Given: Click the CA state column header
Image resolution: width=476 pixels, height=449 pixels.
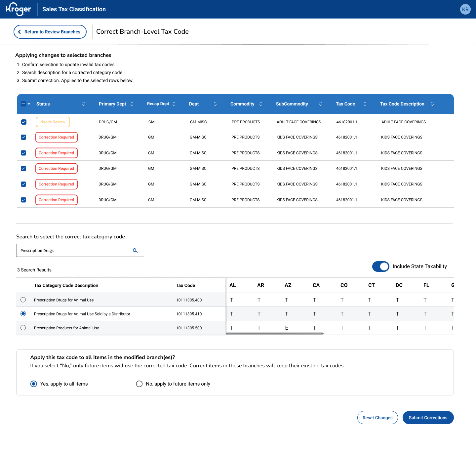Looking at the screenshot, I should (316, 285).
